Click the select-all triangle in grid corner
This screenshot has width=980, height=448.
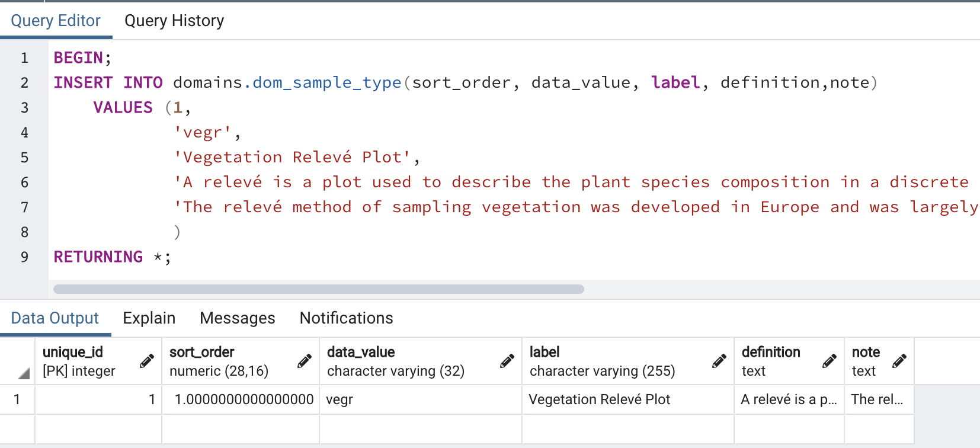point(24,373)
